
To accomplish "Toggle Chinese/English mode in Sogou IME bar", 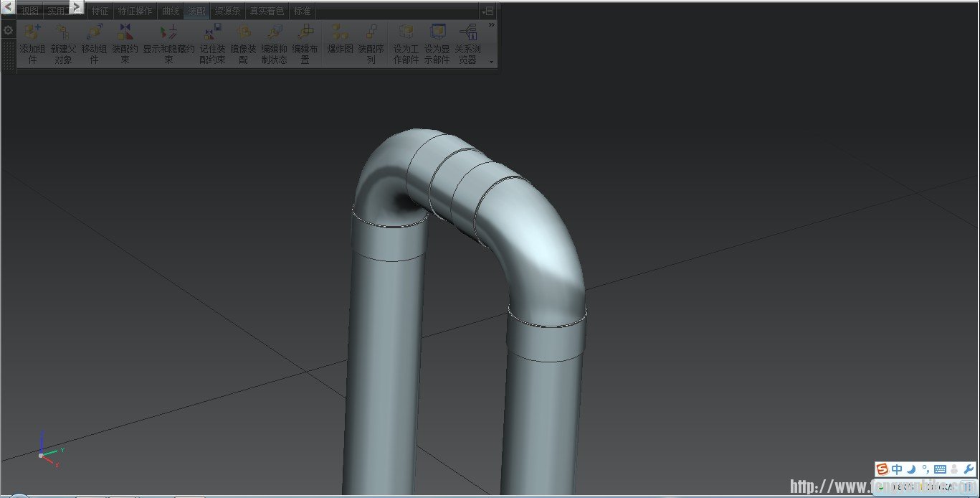I will point(897,469).
